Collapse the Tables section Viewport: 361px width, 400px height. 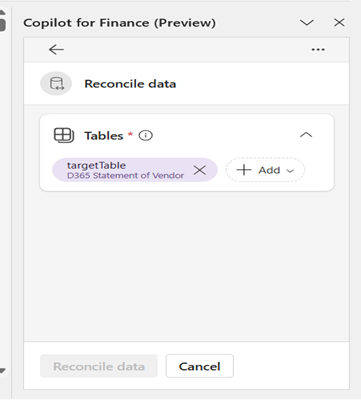pos(306,135)
